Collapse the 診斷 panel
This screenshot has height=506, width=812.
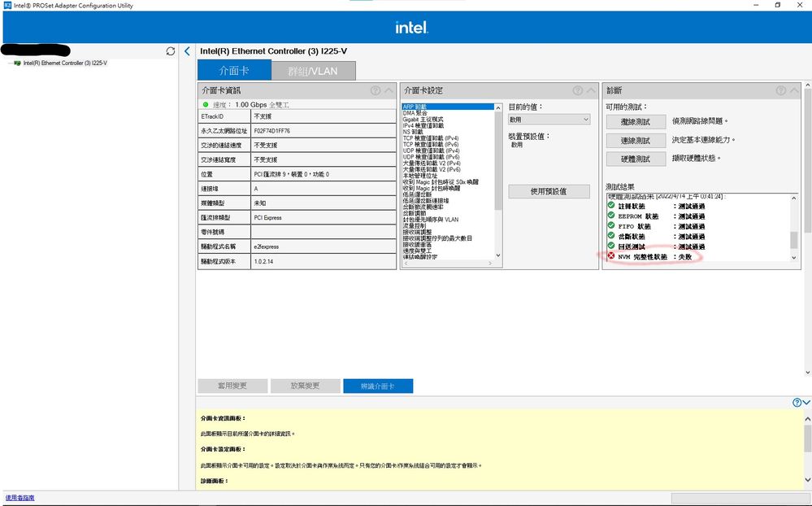coord(794,90)
